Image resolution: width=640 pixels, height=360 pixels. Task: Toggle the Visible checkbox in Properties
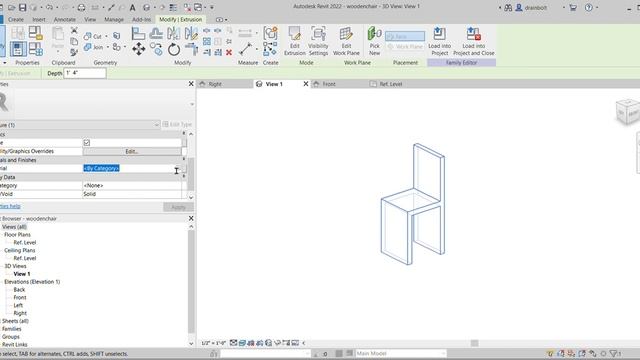point(87,142)
